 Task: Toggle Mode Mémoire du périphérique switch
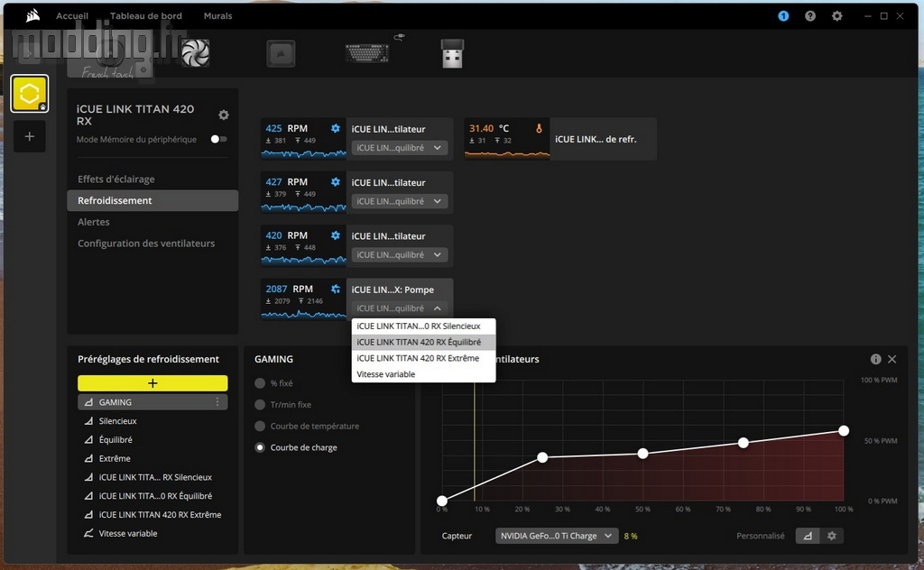tap(218, 139)
